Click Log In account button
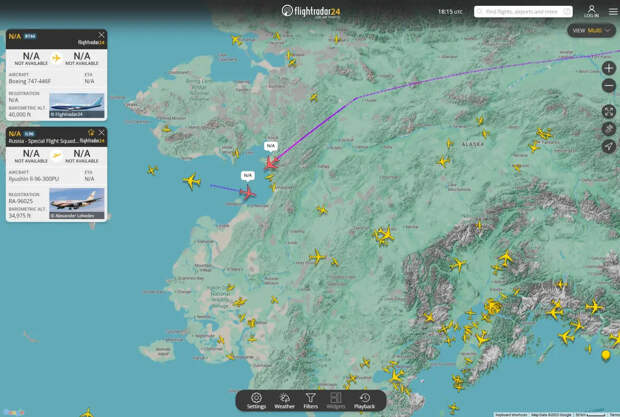Viewport: 620px width, 417px height. [x=591, y=12]
